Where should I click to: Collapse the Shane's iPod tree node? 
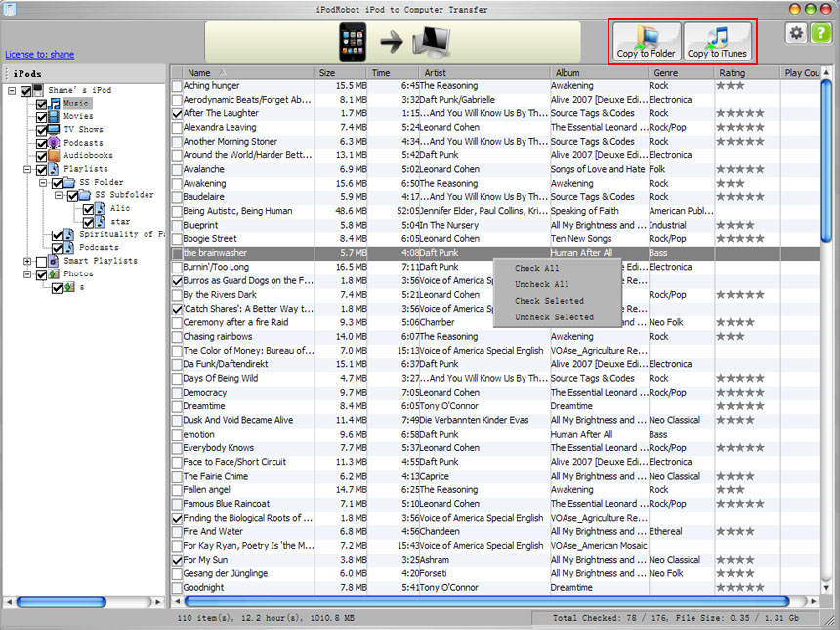point(12,91)
